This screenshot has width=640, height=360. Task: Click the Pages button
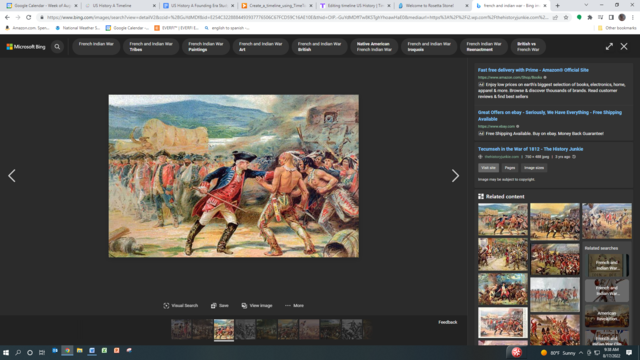click(x=510, y=168)
